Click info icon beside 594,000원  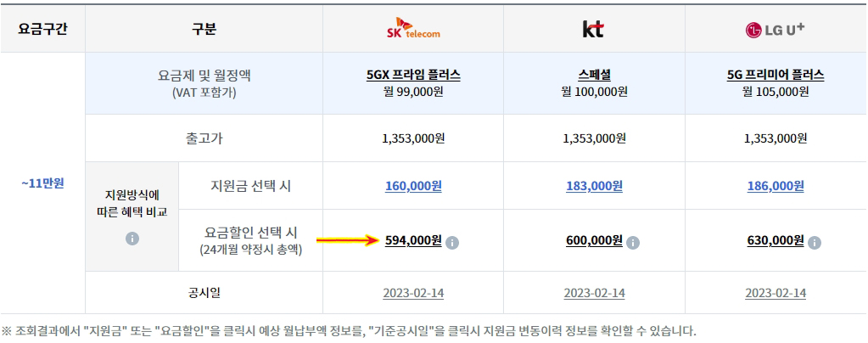pos(452,243)
